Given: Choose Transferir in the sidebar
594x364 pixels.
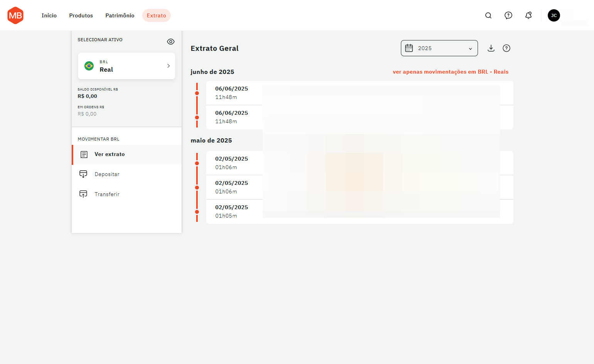Looking at the screenshot, I should click(126, 194).
